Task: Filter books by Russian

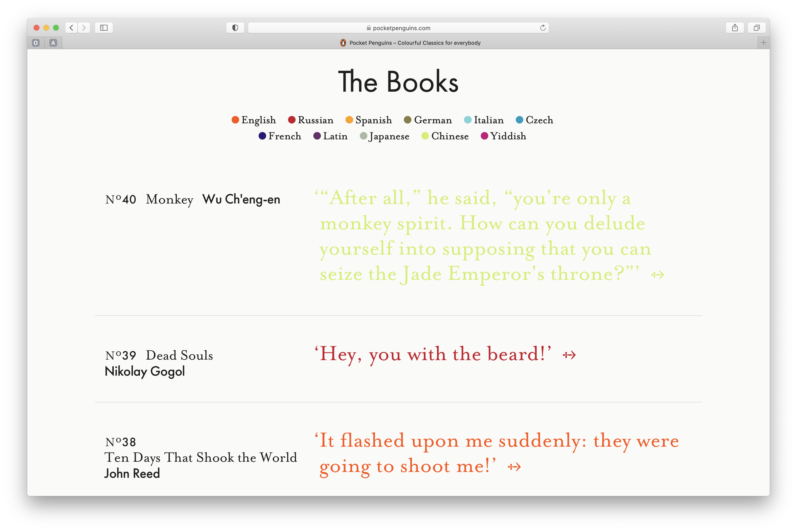Action: click(x=311, y=120)
